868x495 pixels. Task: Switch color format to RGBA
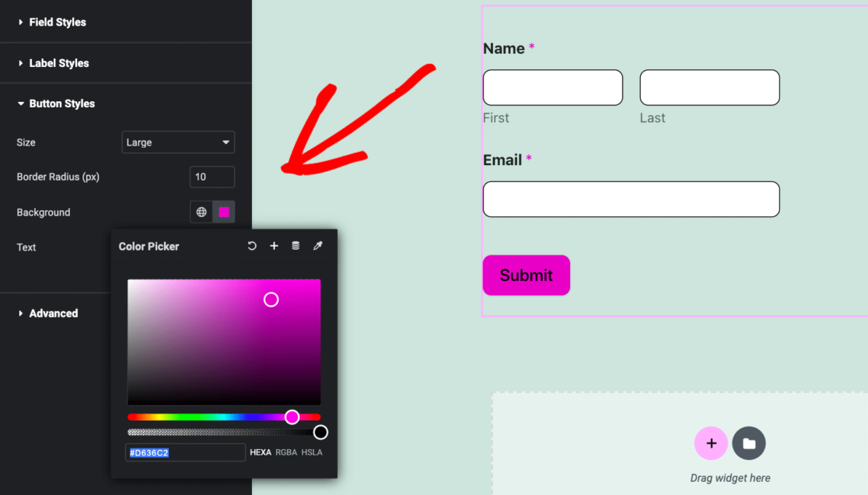click(286, 452)
